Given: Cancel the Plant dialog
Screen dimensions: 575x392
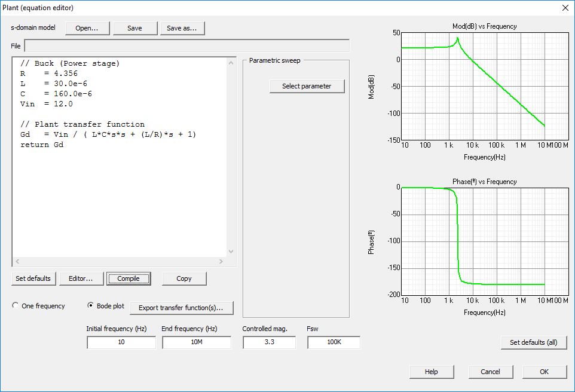Looking at the screenshot, I should pyautogui.click(x=490, y=372).
